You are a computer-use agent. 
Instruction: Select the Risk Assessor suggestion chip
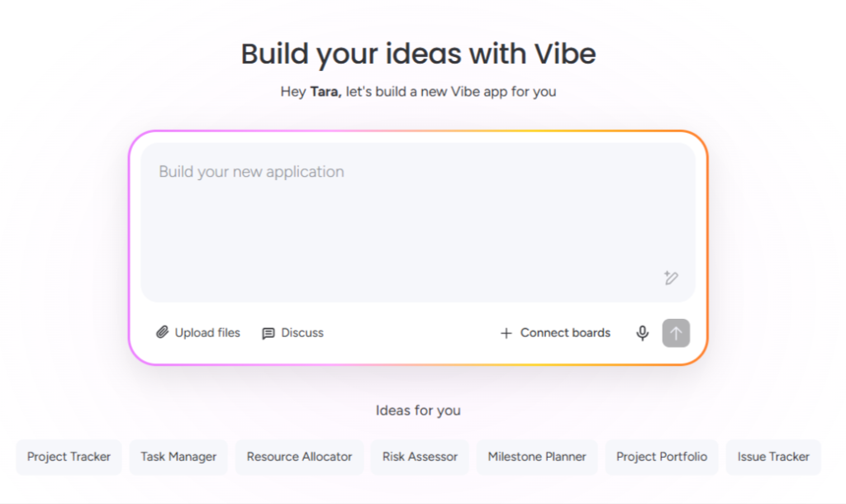(420, 457)
